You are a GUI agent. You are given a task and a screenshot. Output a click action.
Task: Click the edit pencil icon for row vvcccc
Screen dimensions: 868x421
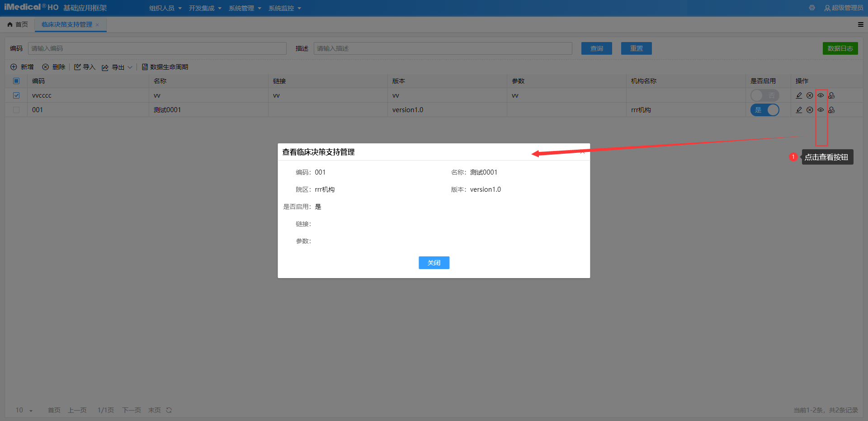(799, 95)
